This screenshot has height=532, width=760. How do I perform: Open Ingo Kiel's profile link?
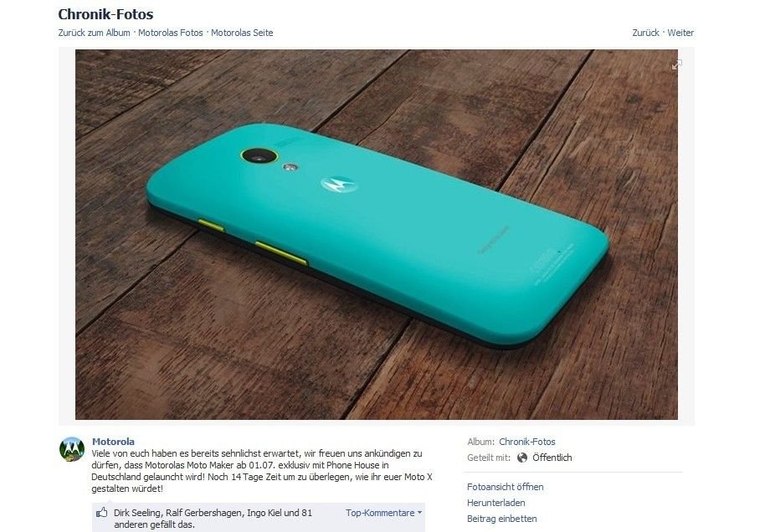click(x=264, y=513)
